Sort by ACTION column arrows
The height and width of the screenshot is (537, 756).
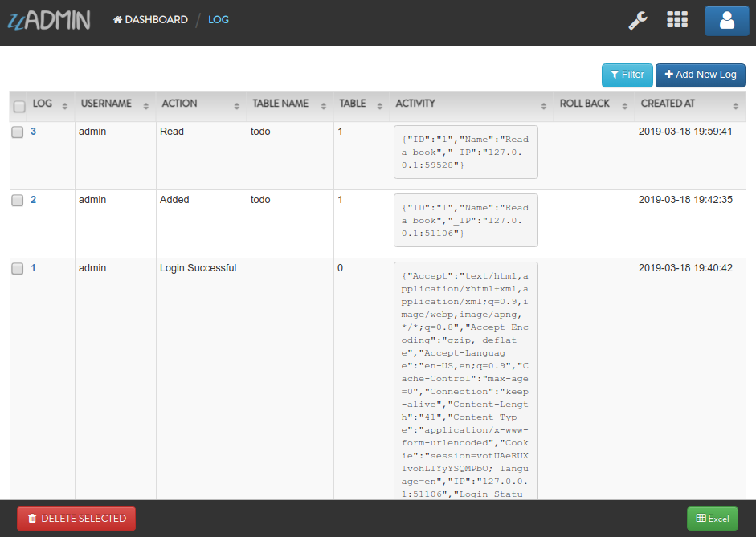click(236, 106)
